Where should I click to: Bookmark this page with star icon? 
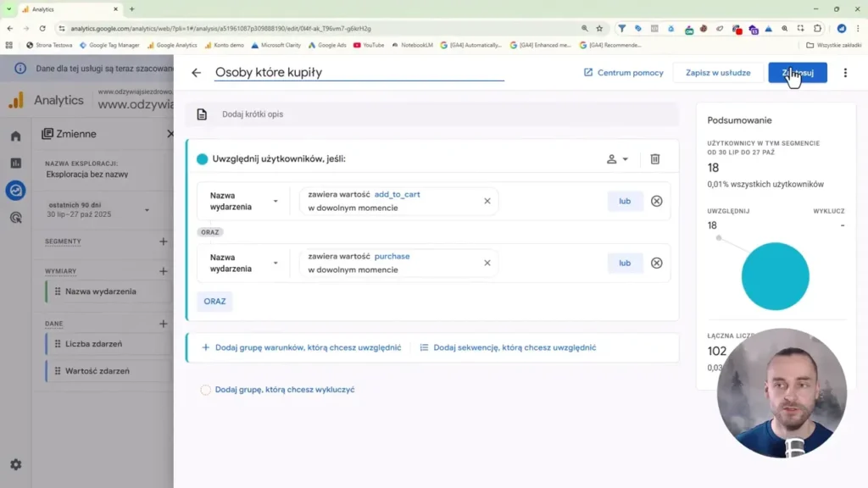[599, 28]
